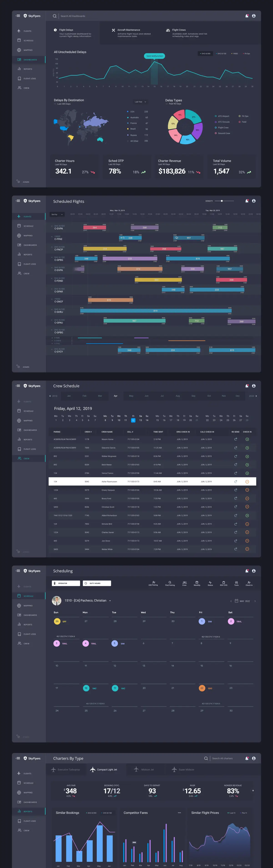Open the Status icon in Scheduling toolbar

click(210, 582)
